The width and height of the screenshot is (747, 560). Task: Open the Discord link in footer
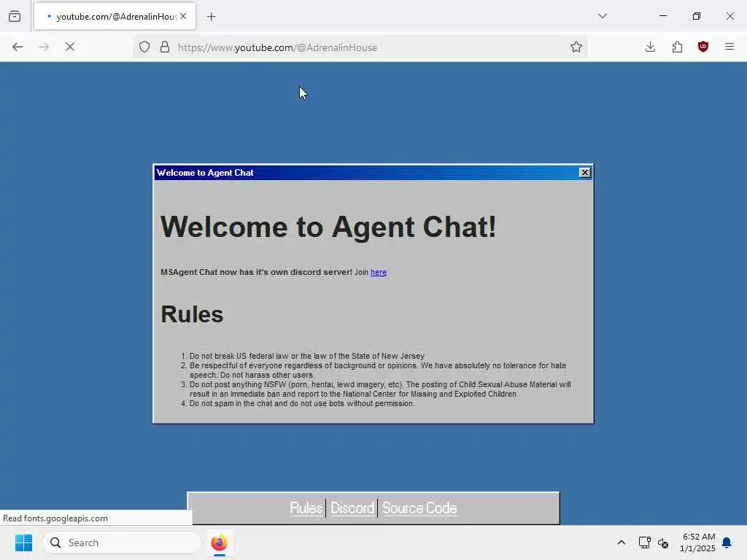click(352, 508)
